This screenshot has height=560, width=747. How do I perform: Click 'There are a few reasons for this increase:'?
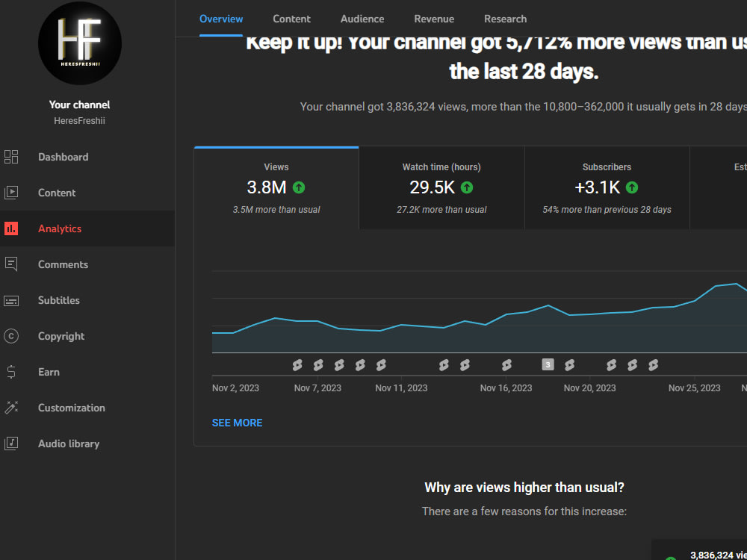(524, 511)
